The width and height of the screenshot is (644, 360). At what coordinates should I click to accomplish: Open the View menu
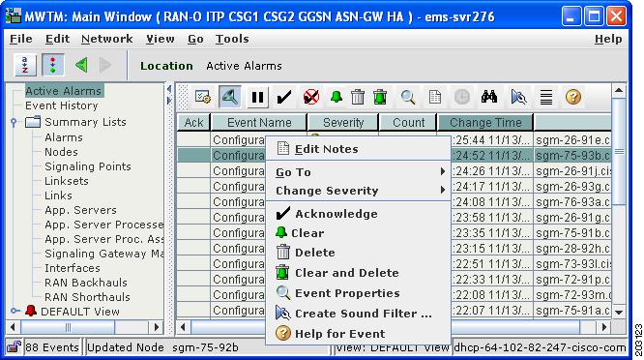pyautogui.click(x=161, y=39)
